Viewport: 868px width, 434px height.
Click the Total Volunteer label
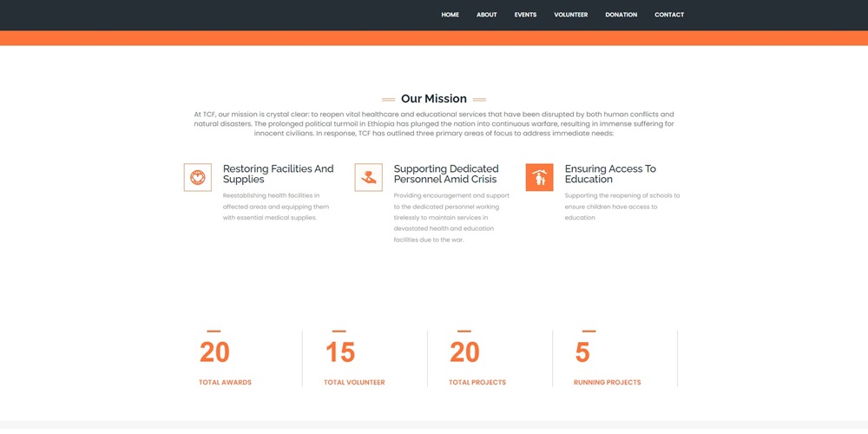point(354,383)
